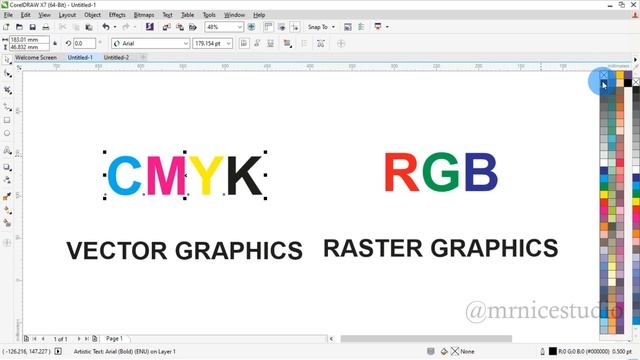Toggle the Underline icon in the property bar
This screenshot has width=640, height=360.
point(270,43)
